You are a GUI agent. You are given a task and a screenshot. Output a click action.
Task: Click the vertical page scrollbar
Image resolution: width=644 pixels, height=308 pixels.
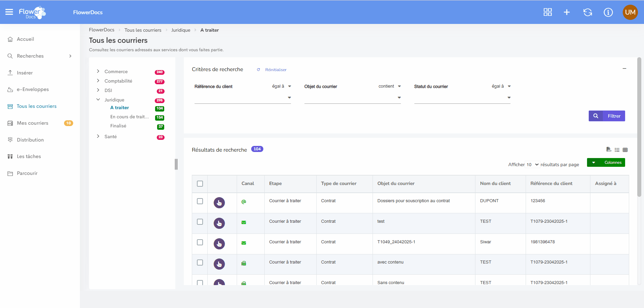(x=639, y=127)
